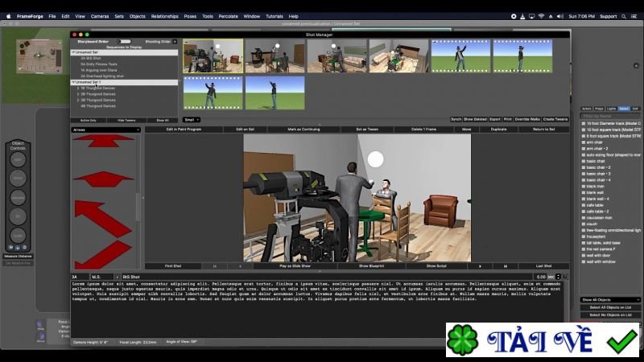Pick the diagonal red arrow pointing up-left
The width and height of the screenshot is (644, 362).
(103, 219)
